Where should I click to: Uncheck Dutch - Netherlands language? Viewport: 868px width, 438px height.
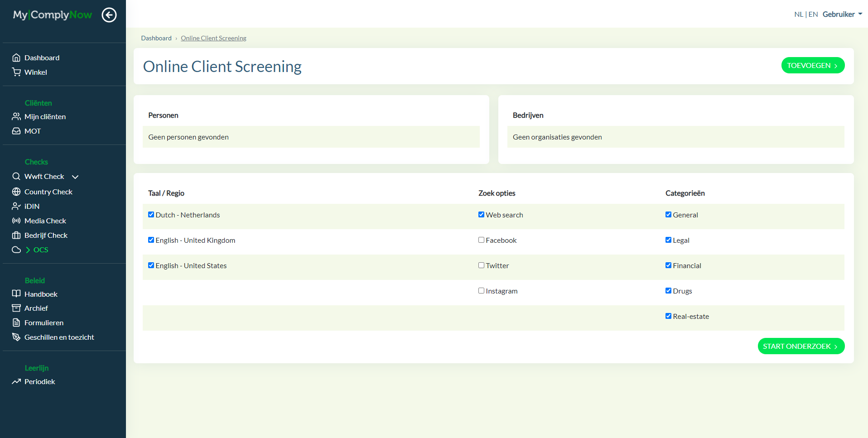pos(151,215)
